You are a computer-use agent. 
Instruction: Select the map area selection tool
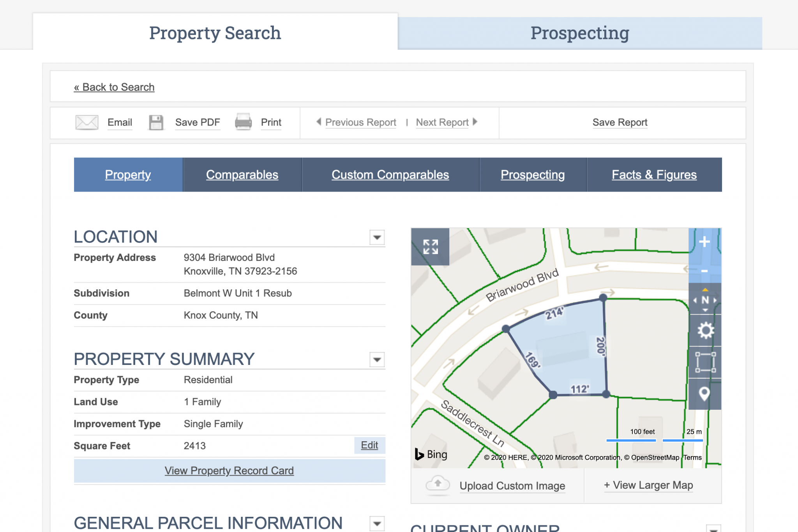click(x=705, y=363)
